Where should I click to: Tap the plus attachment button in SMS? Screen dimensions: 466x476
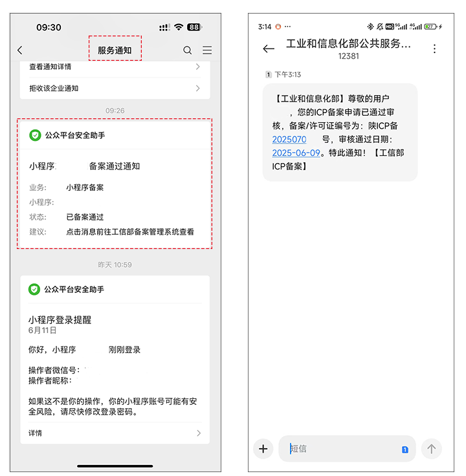coord(263,449)
